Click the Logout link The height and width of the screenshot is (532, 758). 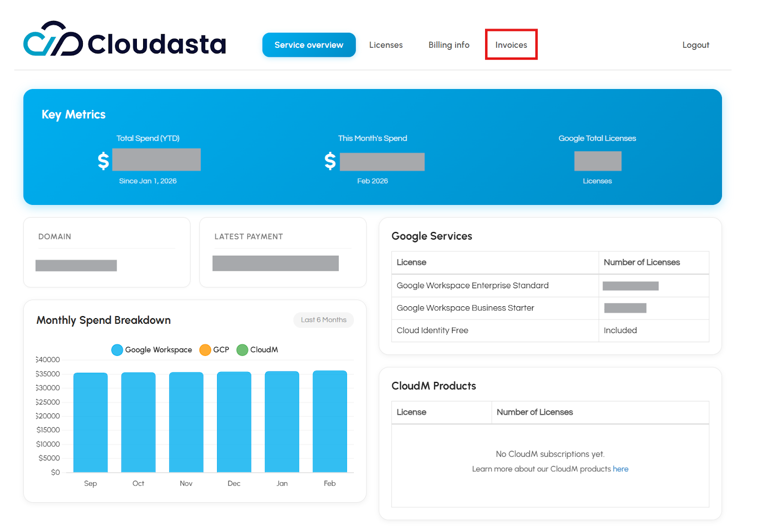click(695, 45)
